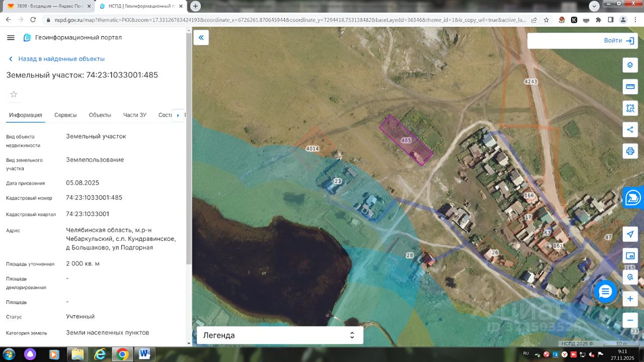This screenshot has width=644, height=362.
Task: Share this page from the address bar
Action: point(534,20)
